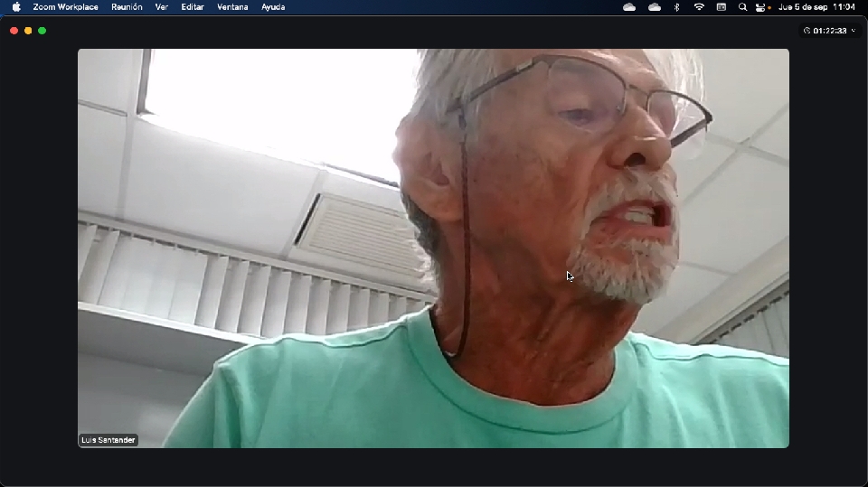Open the Ver menu

pos(162,7)
